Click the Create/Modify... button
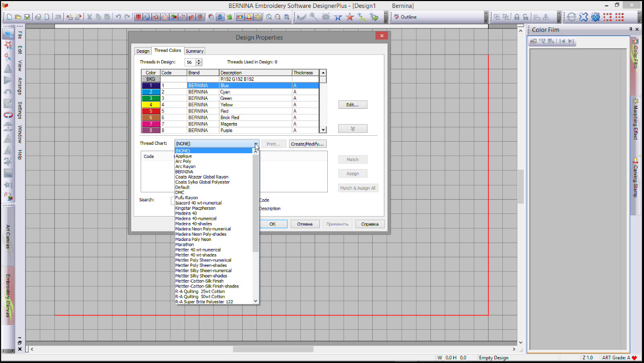644x363 pixels. (x=307, y=144)
